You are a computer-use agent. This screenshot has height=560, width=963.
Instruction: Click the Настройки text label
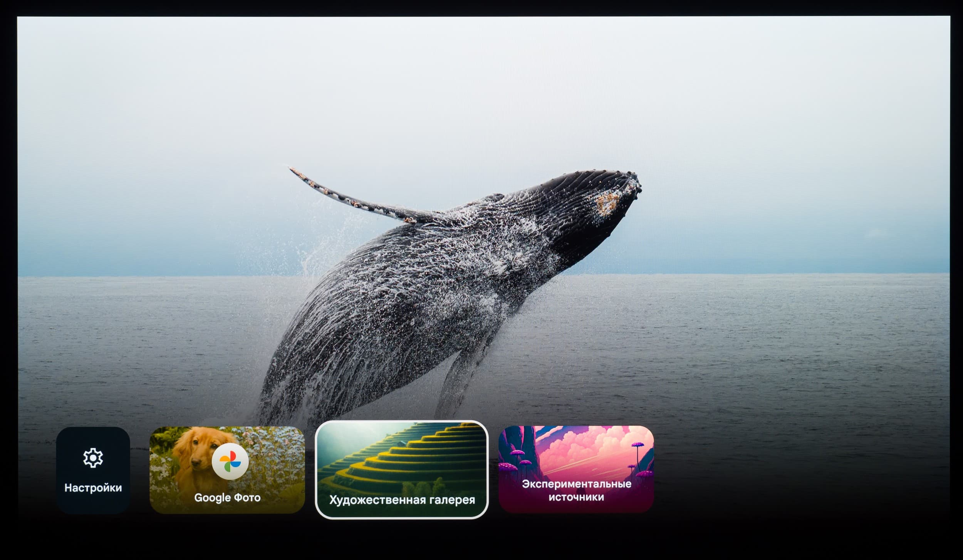point(93,488)
